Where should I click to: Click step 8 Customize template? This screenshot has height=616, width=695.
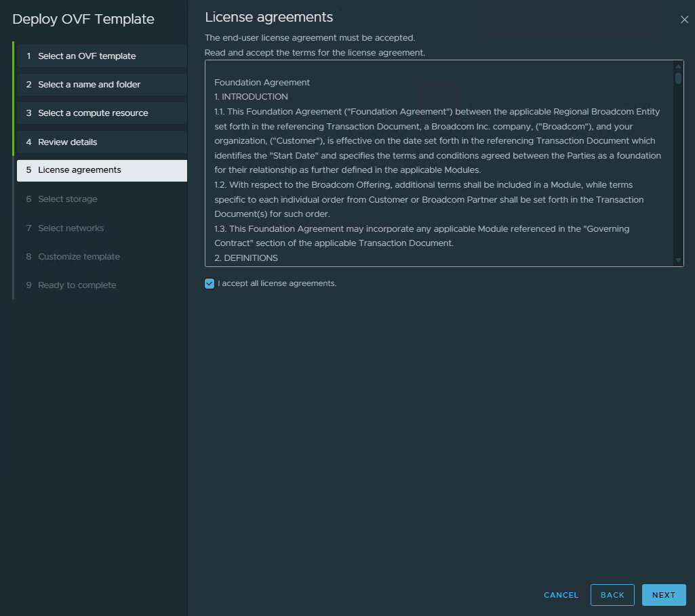click(x=79, y=257)
